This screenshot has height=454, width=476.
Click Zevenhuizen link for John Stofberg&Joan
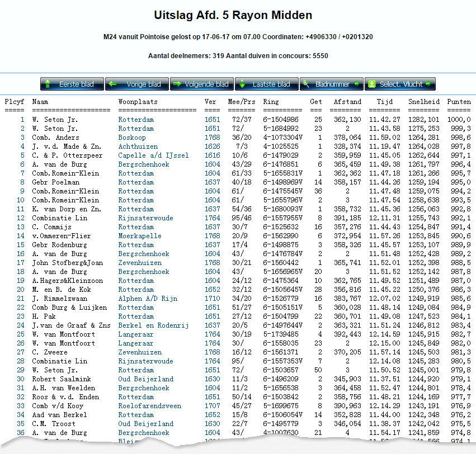[140, 263]
